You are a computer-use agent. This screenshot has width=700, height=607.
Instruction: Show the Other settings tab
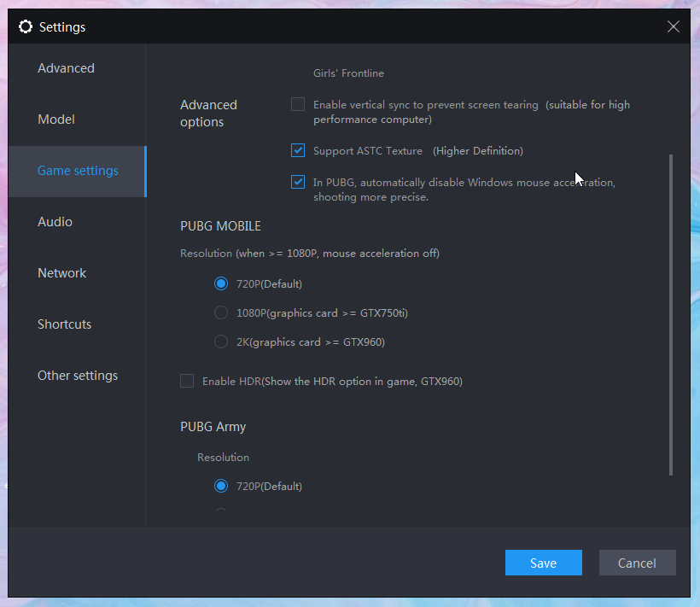pos(78,376)
